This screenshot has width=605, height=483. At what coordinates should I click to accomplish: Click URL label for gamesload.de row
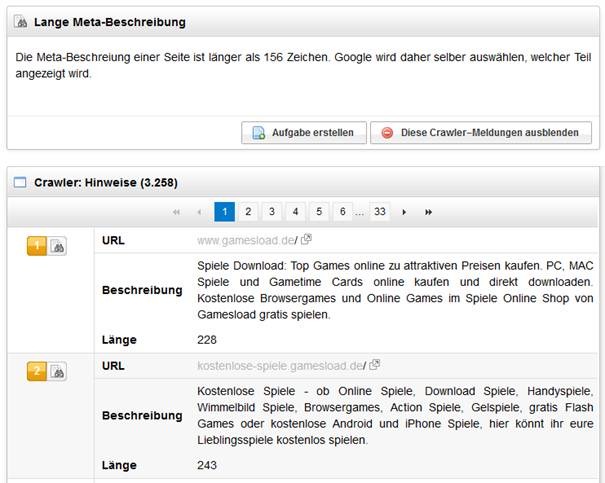point(113,240)
